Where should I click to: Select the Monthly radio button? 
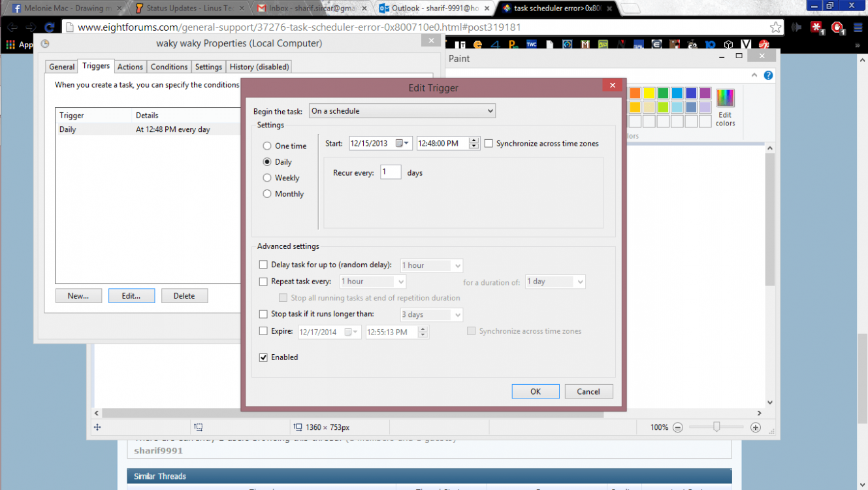(x=267, y=193)
